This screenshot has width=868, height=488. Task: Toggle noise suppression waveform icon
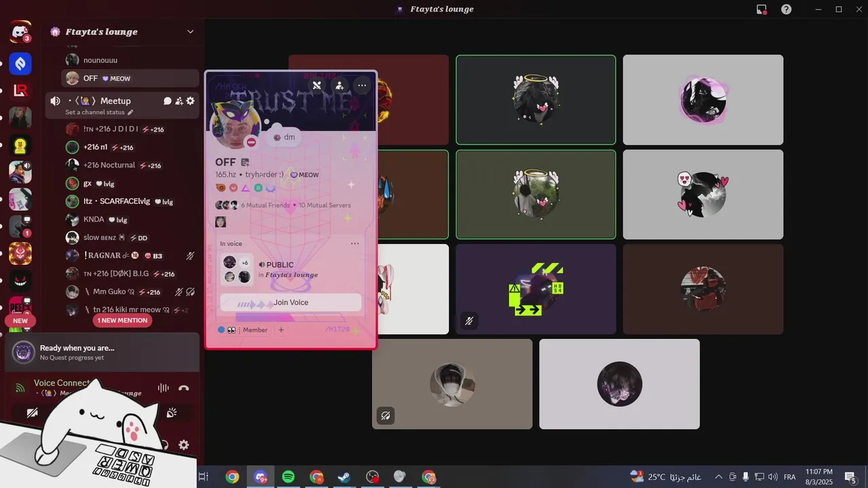coord(163,388)
